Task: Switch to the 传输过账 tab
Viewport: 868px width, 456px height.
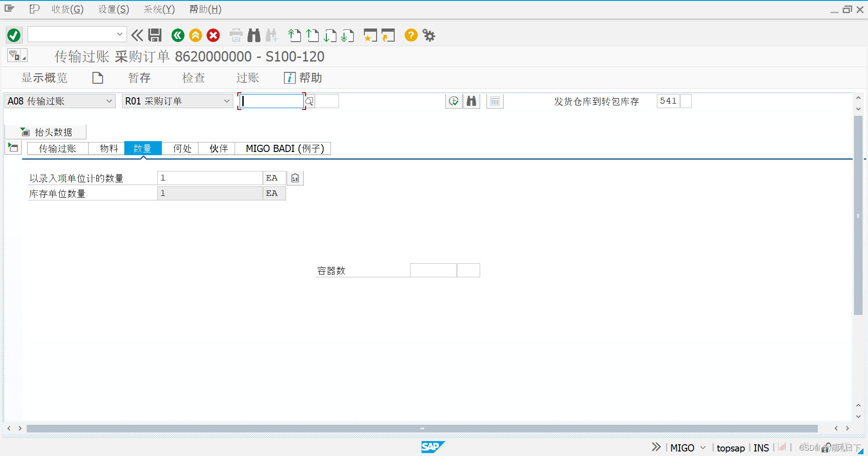Action: (57, 148)
